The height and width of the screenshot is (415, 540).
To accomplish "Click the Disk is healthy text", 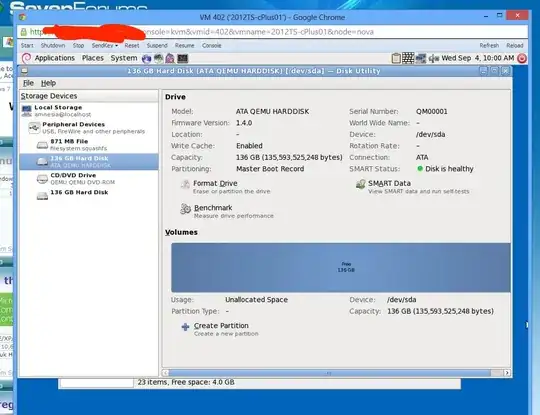I will coord(449,169).
